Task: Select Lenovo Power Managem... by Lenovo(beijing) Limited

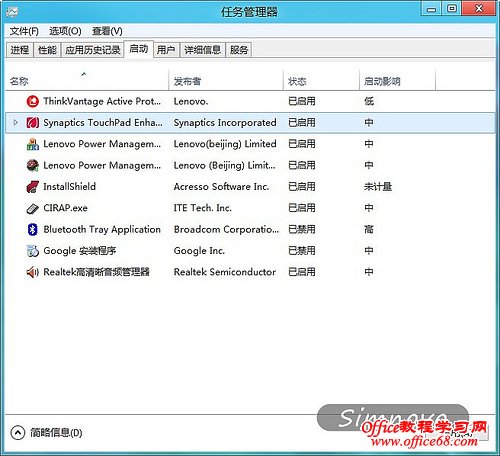Action: coord(102,144)
